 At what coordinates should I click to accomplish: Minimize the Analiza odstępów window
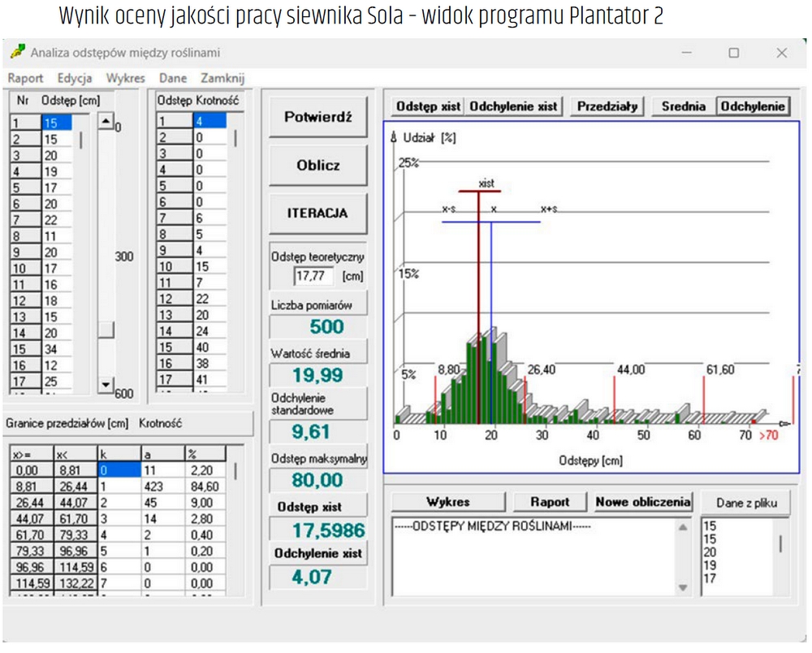pos(687,52)
